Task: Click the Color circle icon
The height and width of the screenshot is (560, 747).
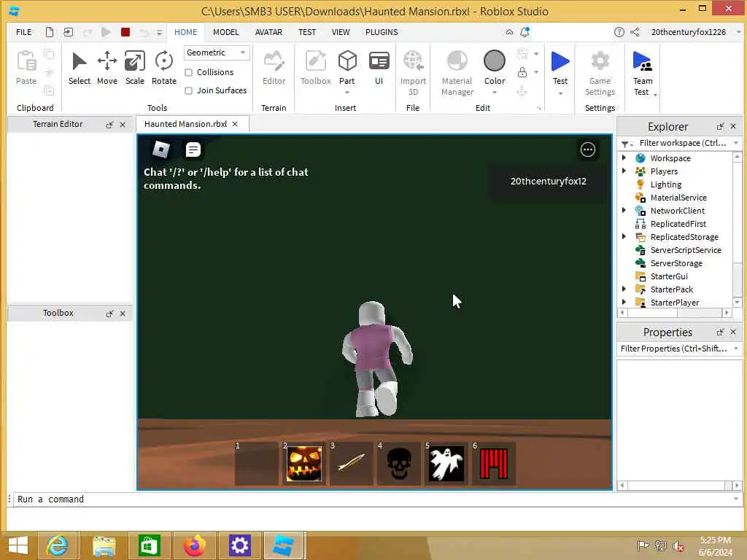Action: tap(495, 61)
